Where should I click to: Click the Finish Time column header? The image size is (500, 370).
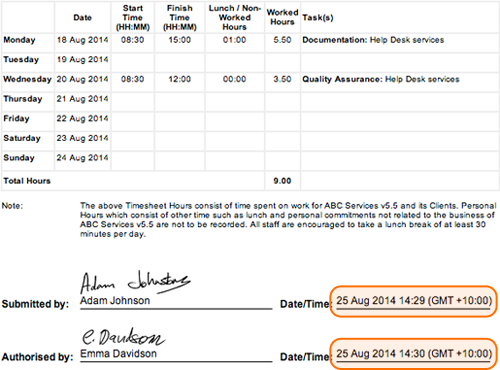[180, 18]
